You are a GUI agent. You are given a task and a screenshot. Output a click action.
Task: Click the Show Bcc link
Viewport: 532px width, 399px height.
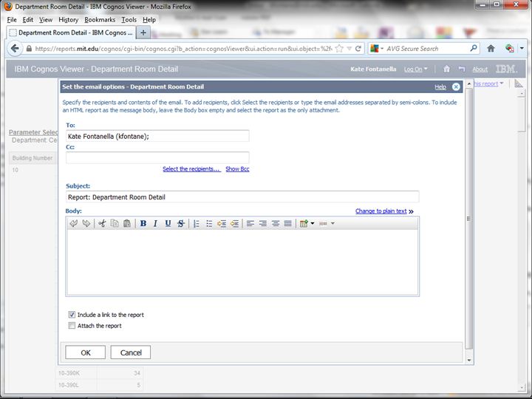point(237,169)
